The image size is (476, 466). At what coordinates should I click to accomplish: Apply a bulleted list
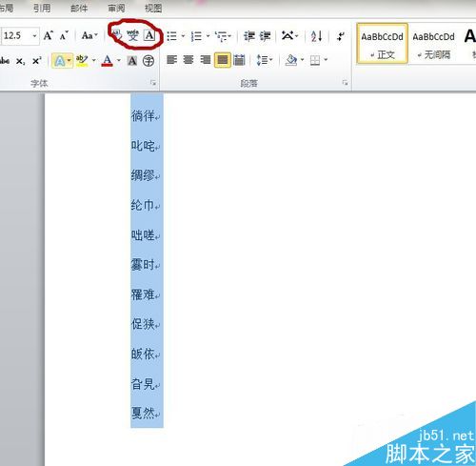pyautogui.click(x=171, y=36)
